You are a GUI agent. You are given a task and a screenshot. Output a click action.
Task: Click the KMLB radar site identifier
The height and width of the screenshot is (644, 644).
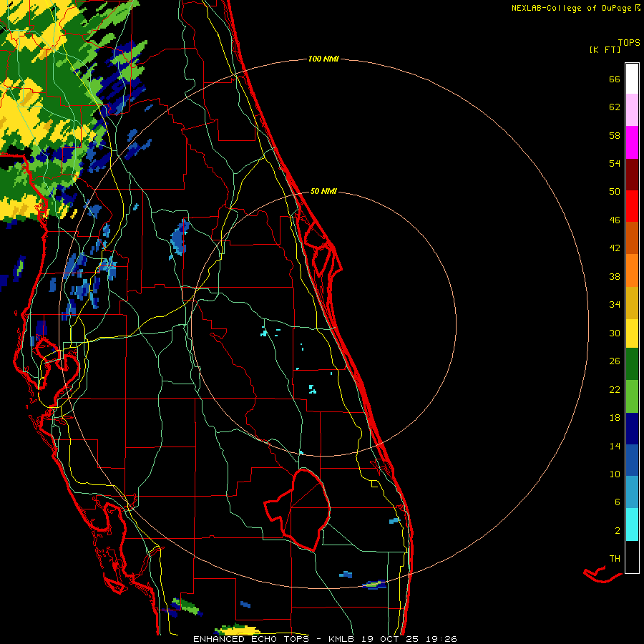pos(341,639)
